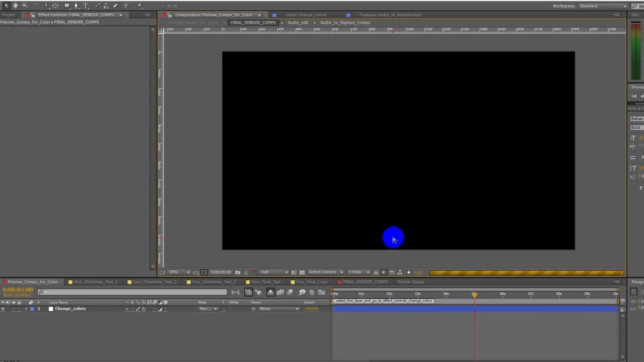Take a snapshot with camera icon

coord(237,272)
